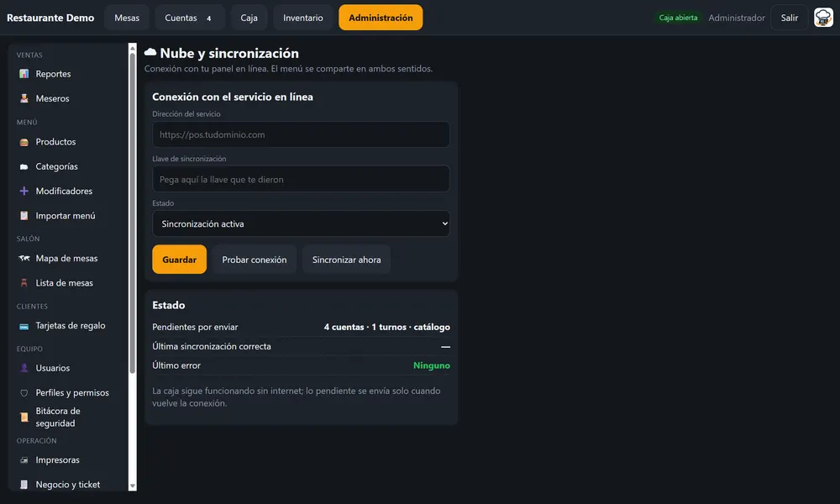Switch to the Cuentas tab
Screen dimensions: 840x504
[188, 18]
